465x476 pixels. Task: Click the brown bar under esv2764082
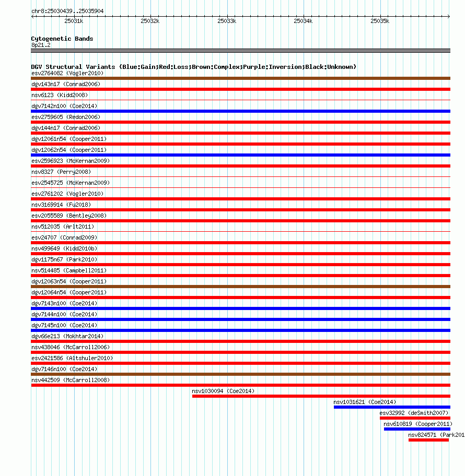coord(240,78)
